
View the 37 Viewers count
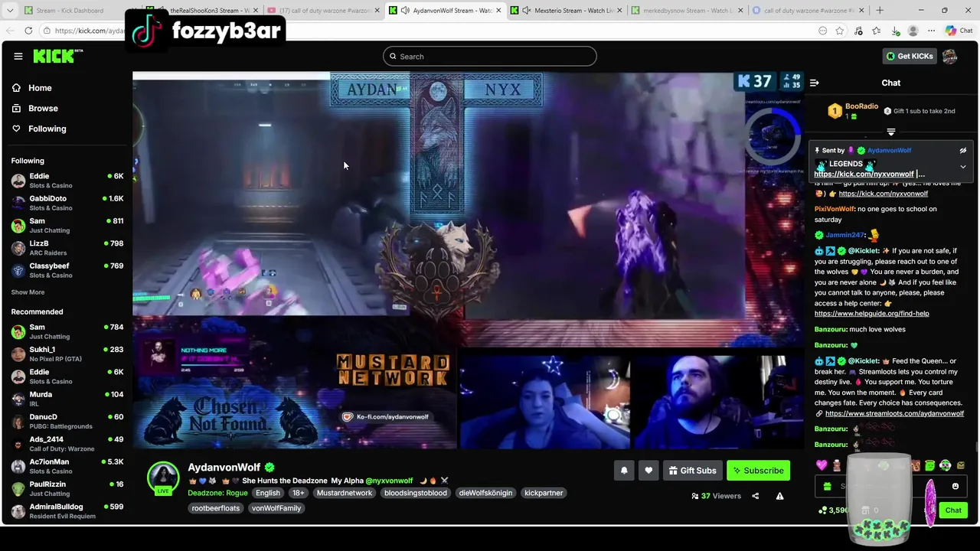[716, 496]
